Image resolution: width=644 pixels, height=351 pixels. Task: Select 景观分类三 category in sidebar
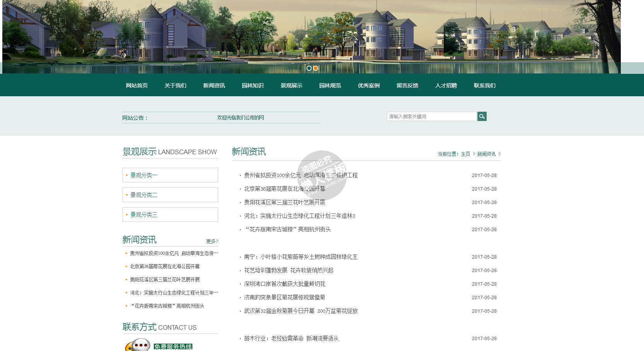(x=144, y=215)
